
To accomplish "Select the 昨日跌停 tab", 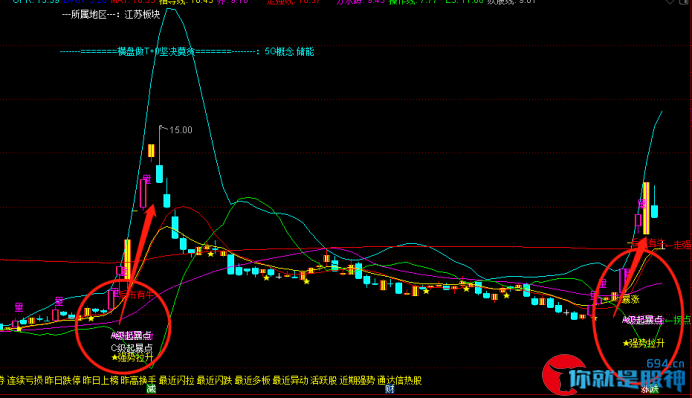I will pos(63,380).
